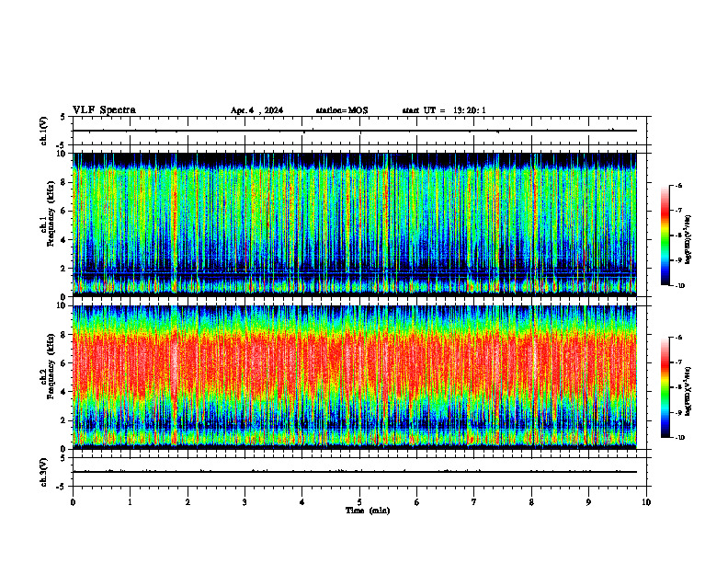Click ch.1 color scale 'log(PSD)(V²/Hz)' label
The width and height of the screenshot is (728, 563).
point(688,240)
